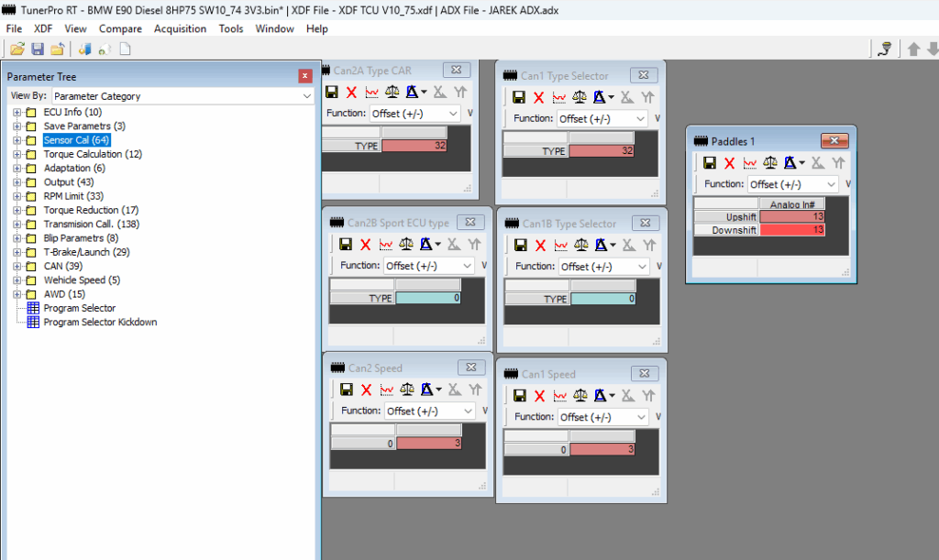Click the open bin file icon in main toolbar

[17, 49]
